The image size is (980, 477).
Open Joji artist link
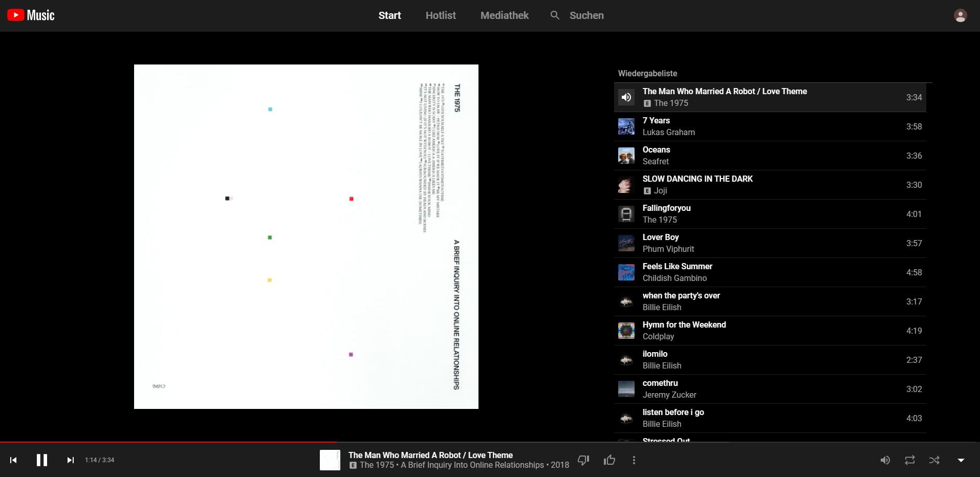(x=660, y=190)
